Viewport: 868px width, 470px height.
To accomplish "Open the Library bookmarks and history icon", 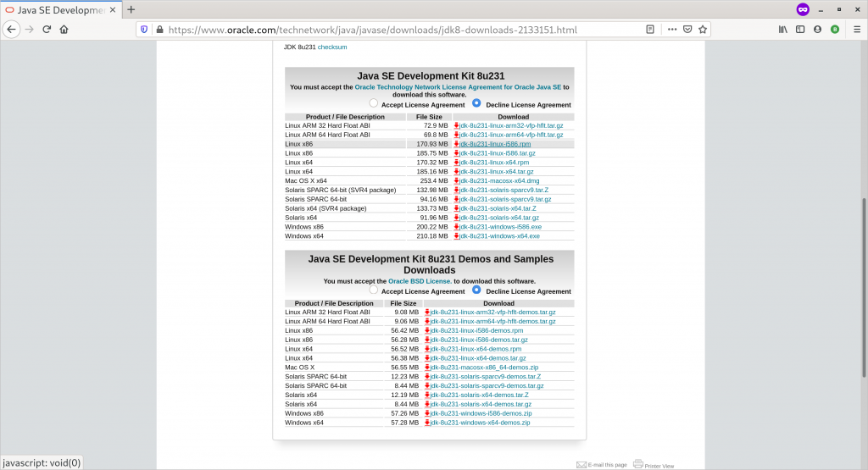I will point(782,30).
